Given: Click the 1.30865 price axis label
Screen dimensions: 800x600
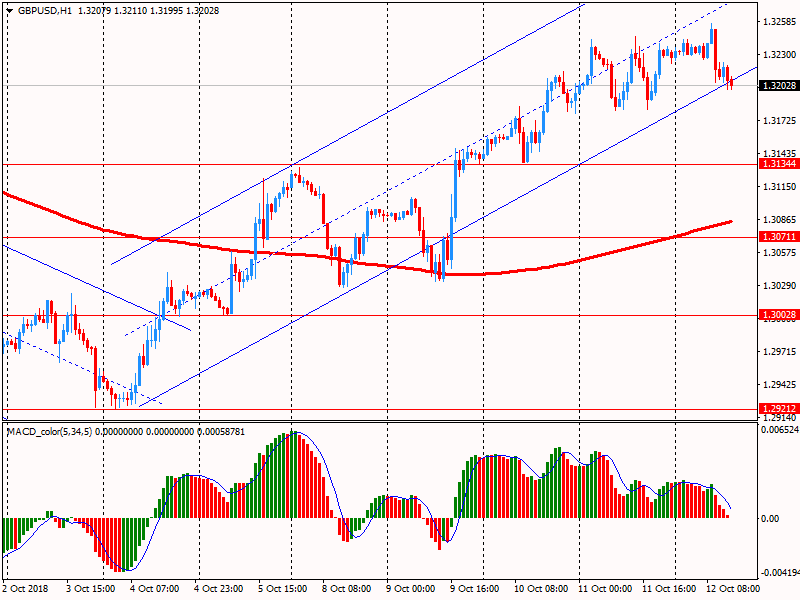Looking at the screenshot, I should (x=780, y=220).
